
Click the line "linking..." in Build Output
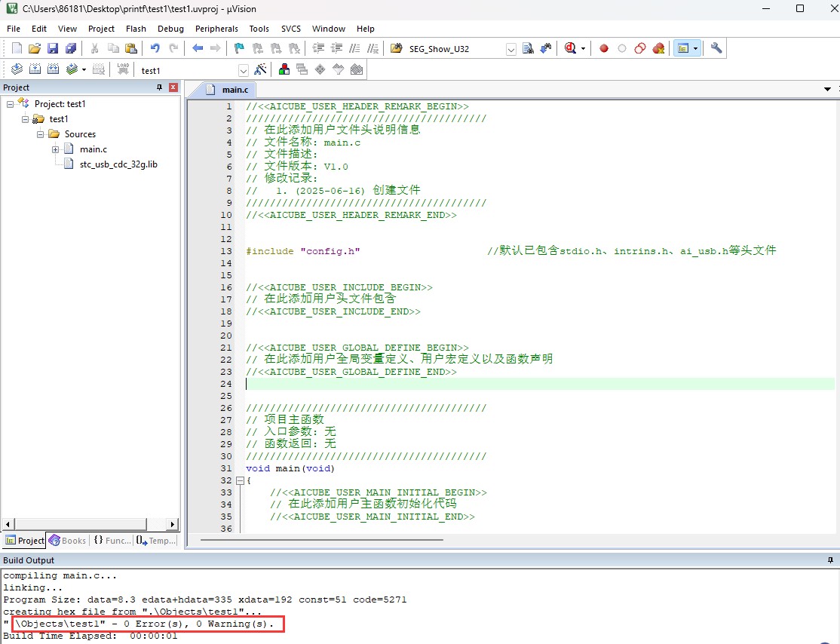coord(32,587)
